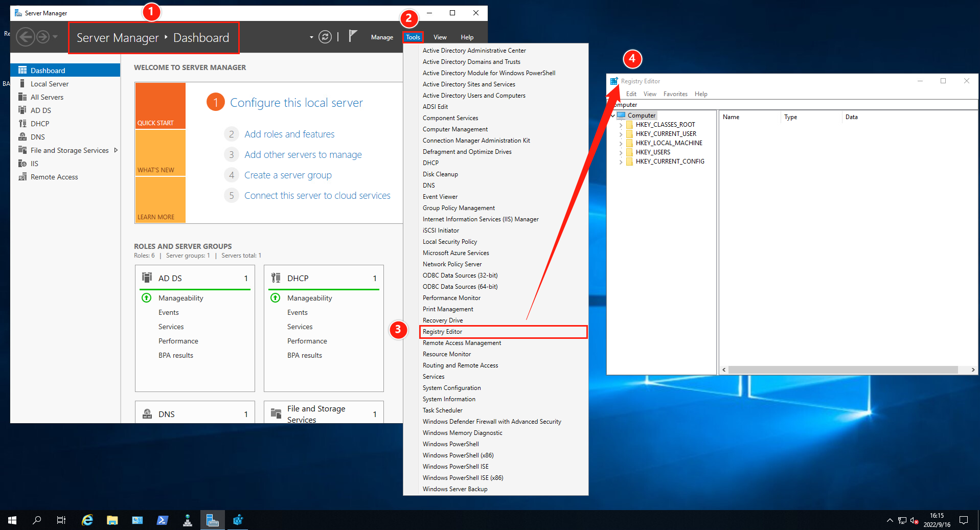Click the back navigation arrow in Server Manager
The width and height of the screenshot is (980, 530).
[x=26, y=37]
